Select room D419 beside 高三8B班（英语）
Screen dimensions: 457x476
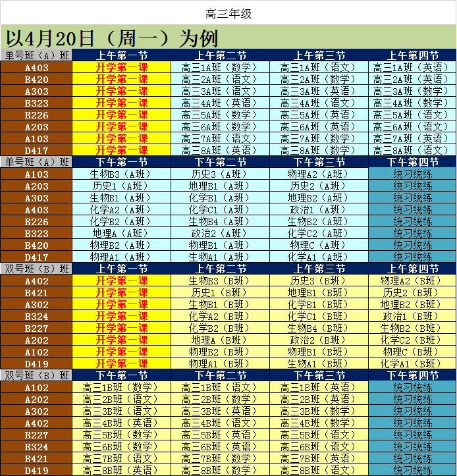pyautogui.click(x=36, y=470)
